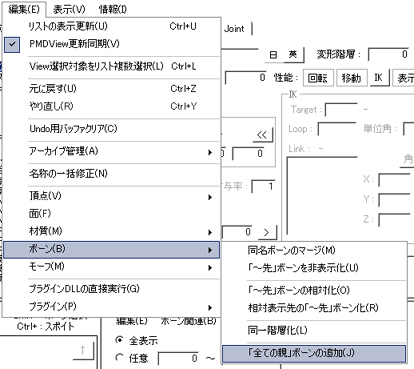The height and width of the screenshot is (369, 414).
Task: Expand 材質(M) submenu
Action: (112, 231)
